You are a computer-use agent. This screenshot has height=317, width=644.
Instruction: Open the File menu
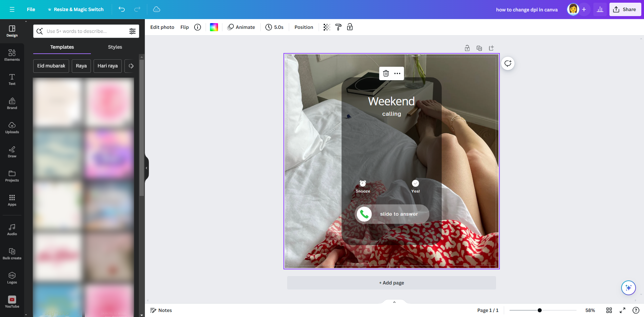[x=31, y=9]
